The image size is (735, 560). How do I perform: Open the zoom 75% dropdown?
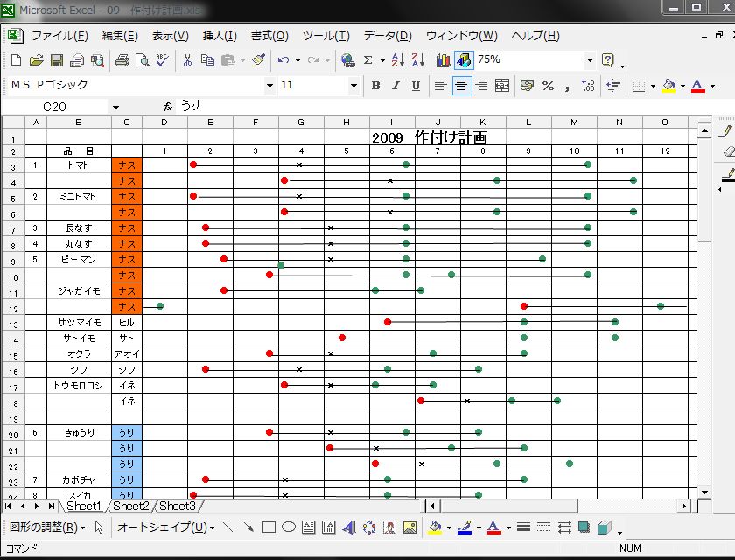tap(590, 60)
